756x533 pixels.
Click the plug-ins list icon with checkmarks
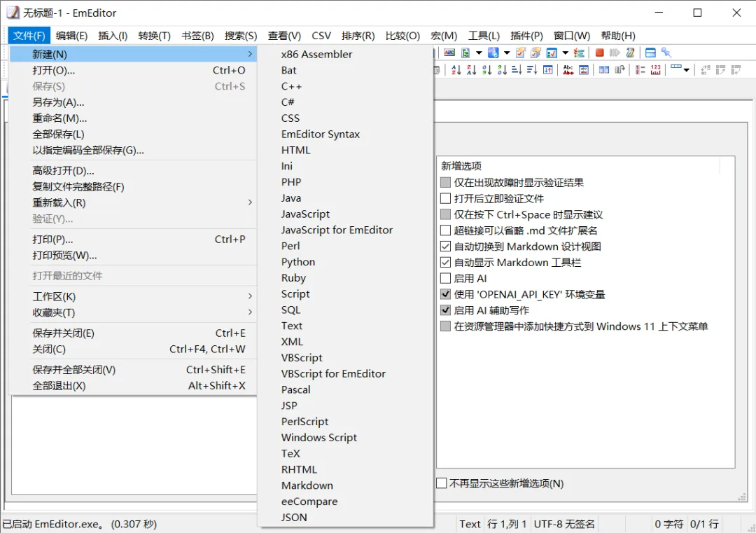579,53
